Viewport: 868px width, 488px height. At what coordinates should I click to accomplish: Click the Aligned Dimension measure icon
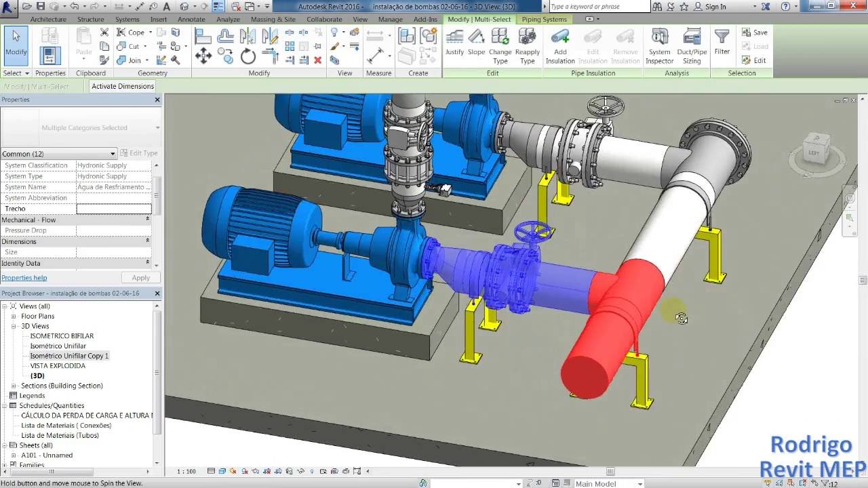point(376,56)
